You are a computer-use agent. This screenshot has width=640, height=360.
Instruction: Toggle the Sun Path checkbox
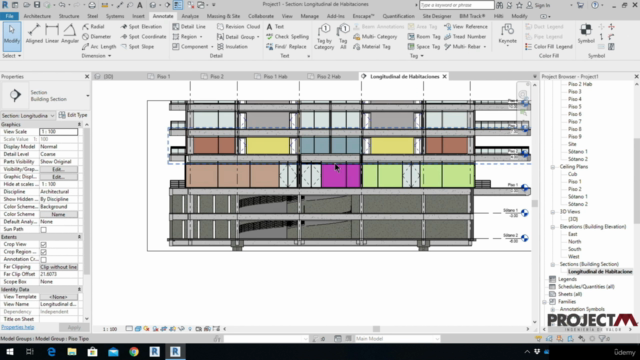pos(43,229)
